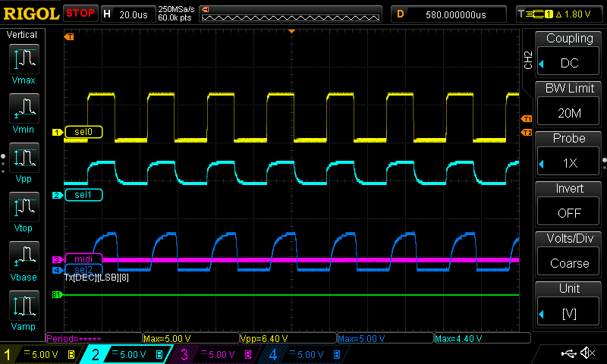Click the orange trigger position marker at top
The height and width of the screenshot is (364, 607).
(292, 31)
